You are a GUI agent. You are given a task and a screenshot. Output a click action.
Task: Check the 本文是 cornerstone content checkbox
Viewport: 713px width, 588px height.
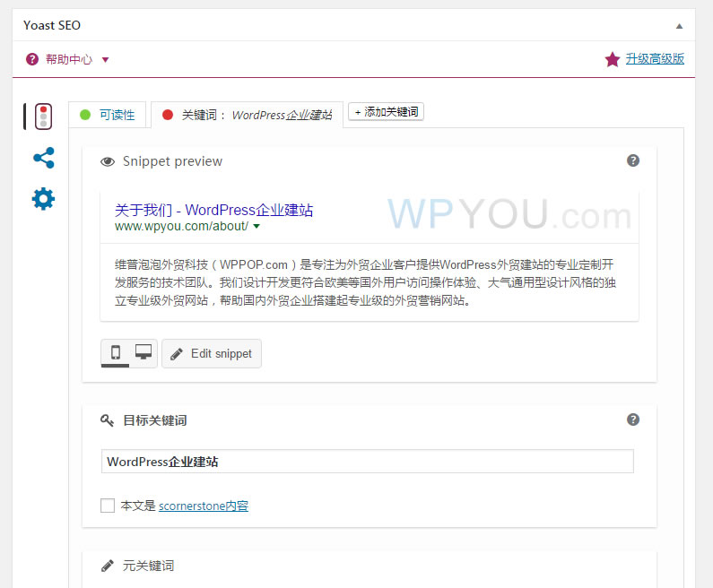tap(108, 506)
